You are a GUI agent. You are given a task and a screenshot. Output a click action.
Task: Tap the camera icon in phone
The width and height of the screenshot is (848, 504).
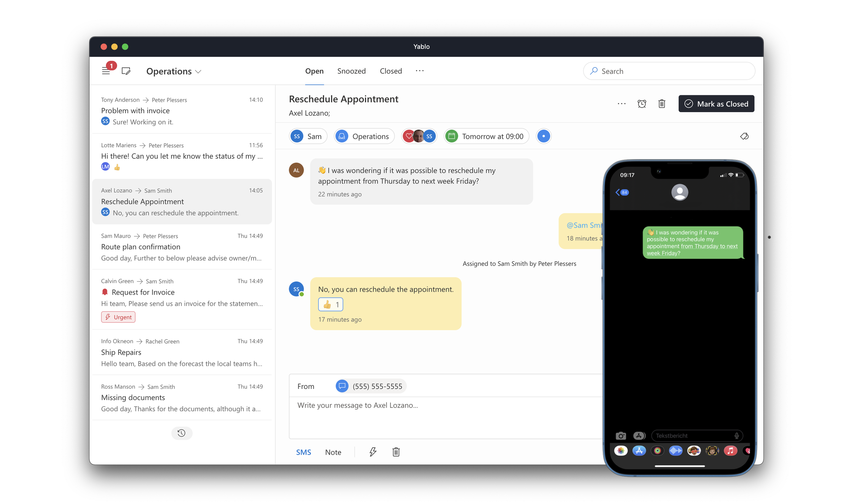click(620, 436)
